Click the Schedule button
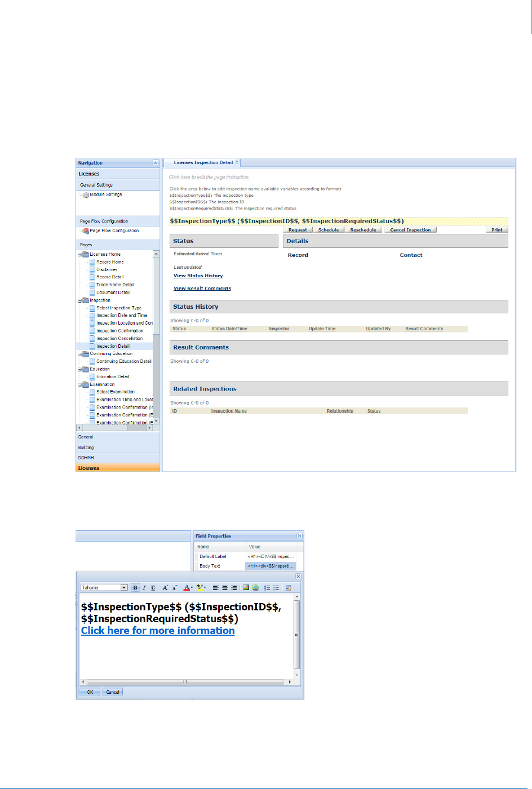This screenshot has width=532, height=789. (x=329, y=230)
